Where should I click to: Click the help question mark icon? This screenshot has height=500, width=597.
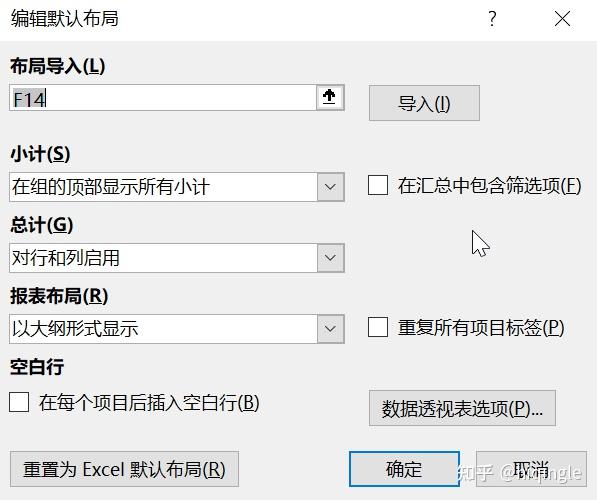coord(492,18)
